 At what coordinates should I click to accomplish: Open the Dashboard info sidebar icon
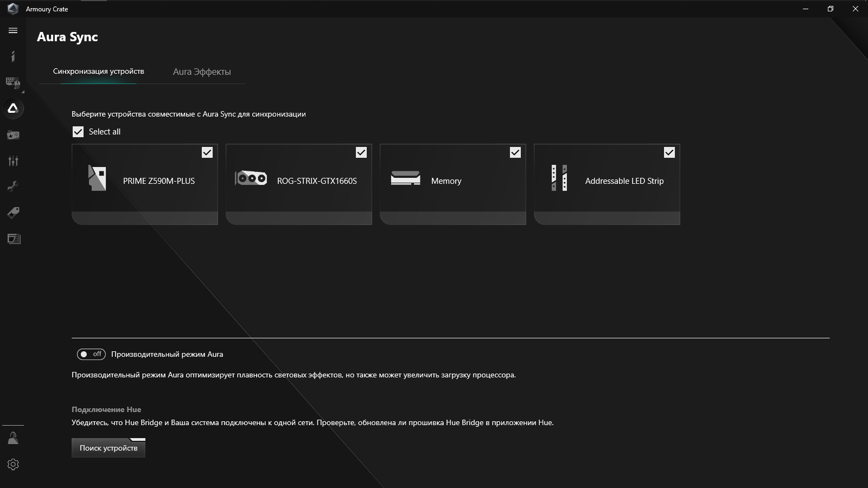click(x=13, y=56)
